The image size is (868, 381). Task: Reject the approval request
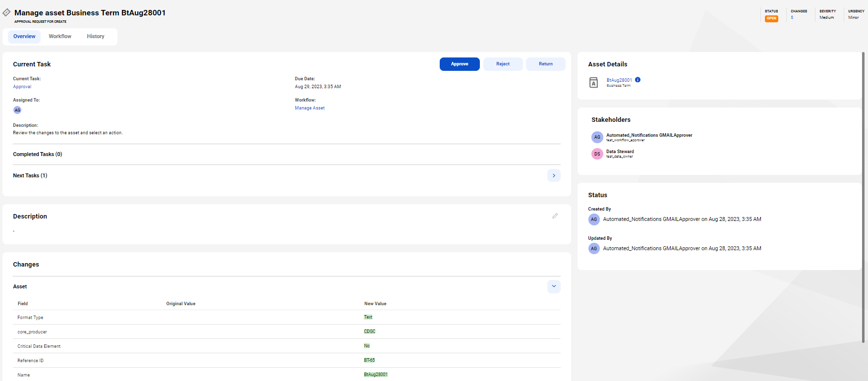click(x=503, y=64)
